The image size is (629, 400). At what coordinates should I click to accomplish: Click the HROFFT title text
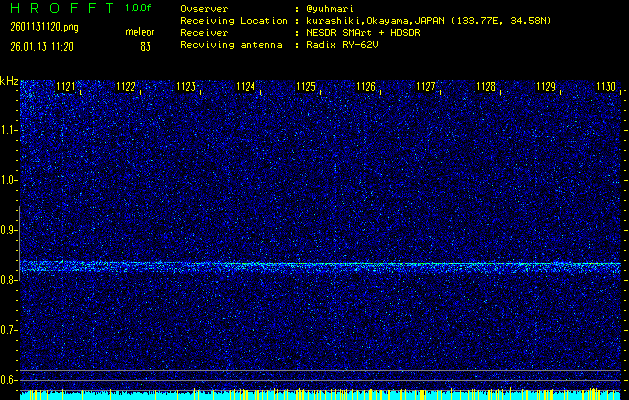point(56,8)
